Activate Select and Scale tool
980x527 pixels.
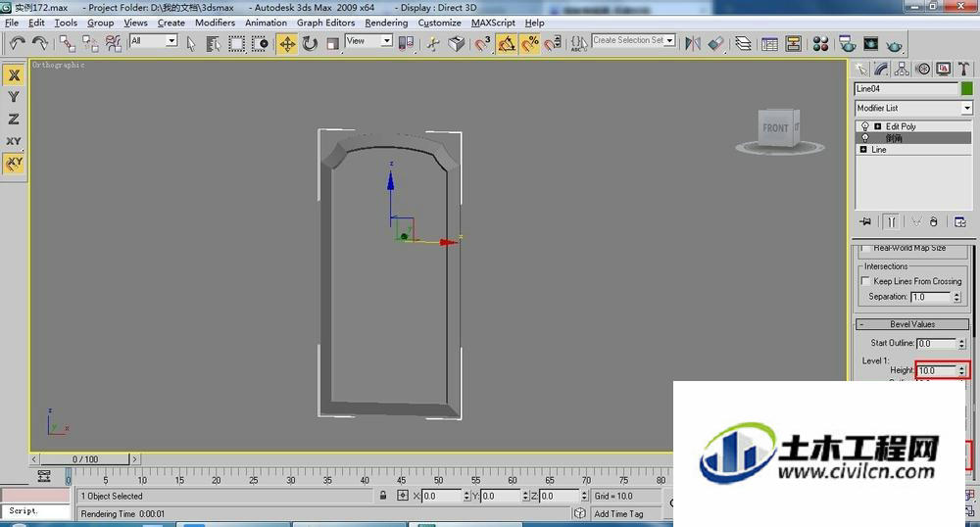(x=332, y=44)
